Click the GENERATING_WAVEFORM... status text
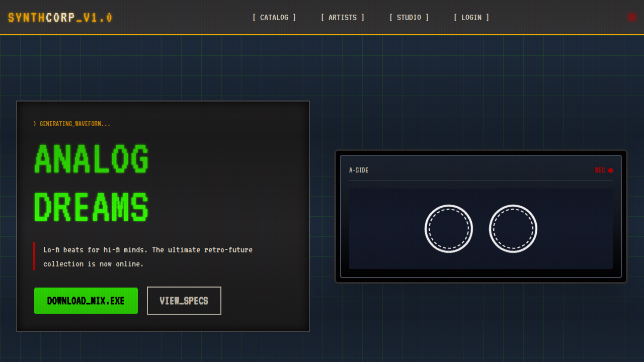Screen dimensions: 644x362 tap(75, 124)
